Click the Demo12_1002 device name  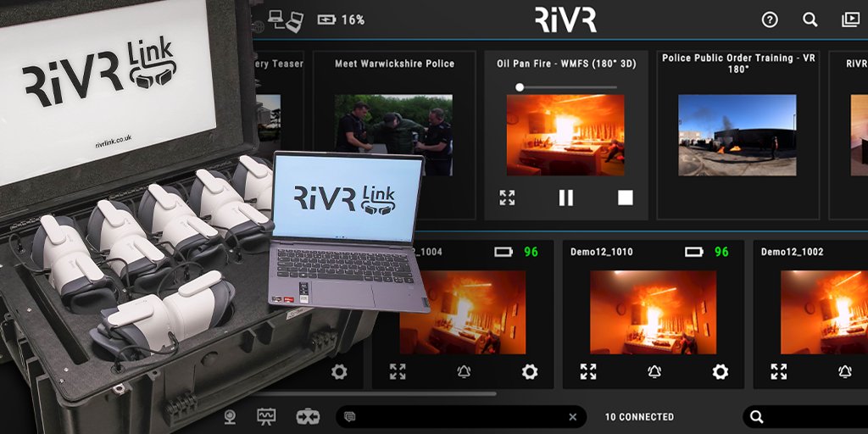point(792,252)
